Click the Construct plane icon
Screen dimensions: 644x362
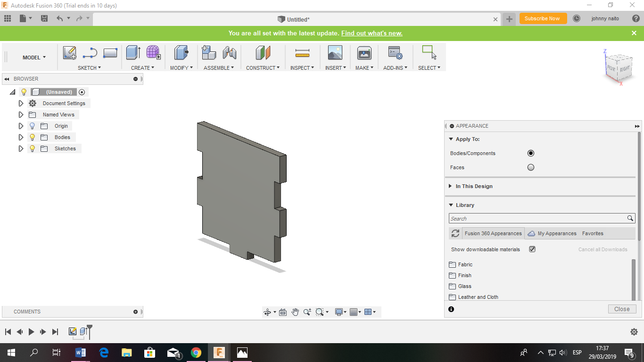[263, 52]
